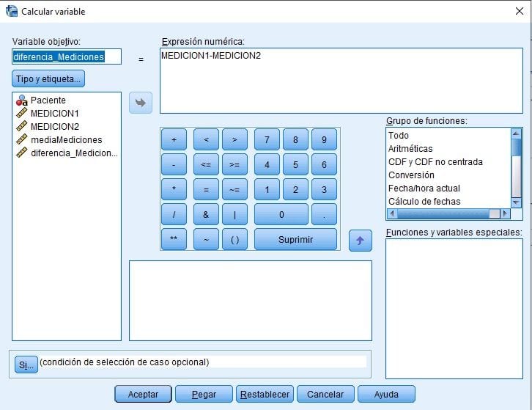Click the arrow to move variable into expression
Screen dimensions: 532x410
click(141, 103)
